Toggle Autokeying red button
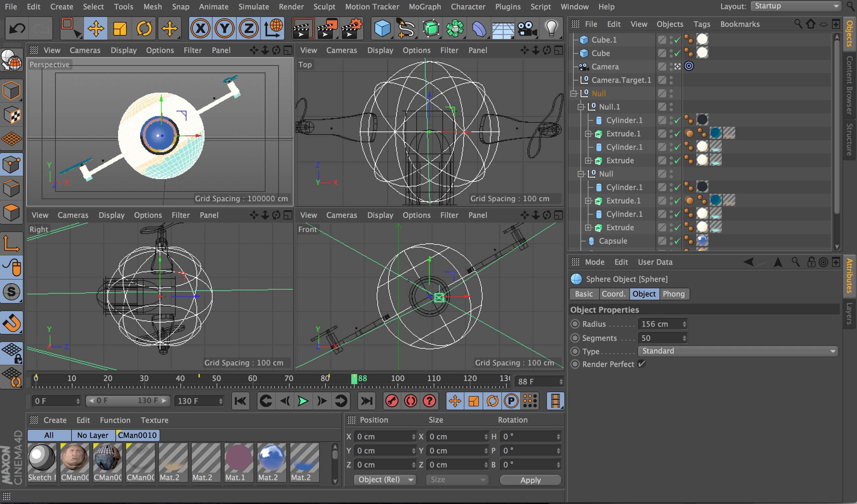This screenshot has height=504, width=857. (411, 401)
